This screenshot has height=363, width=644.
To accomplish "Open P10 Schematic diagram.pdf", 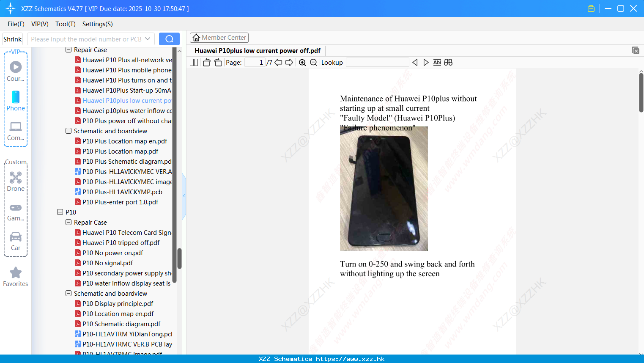I will [x=118, y=324].
